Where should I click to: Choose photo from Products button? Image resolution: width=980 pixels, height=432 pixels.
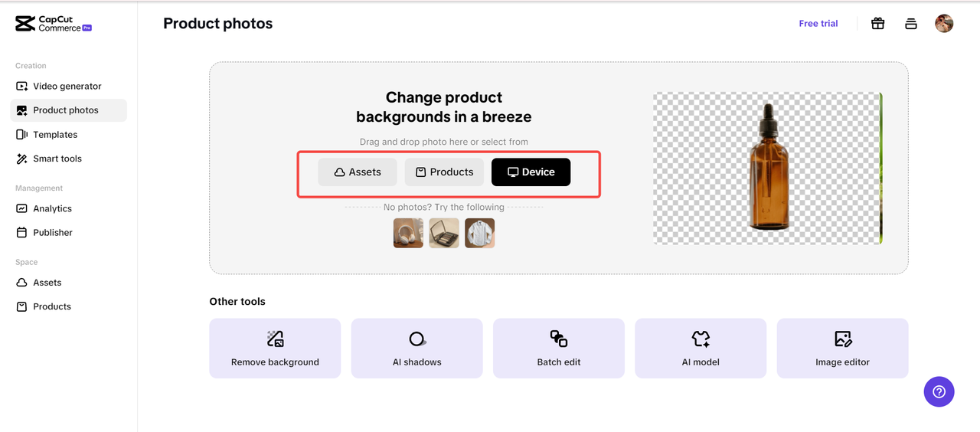[444, 172]
